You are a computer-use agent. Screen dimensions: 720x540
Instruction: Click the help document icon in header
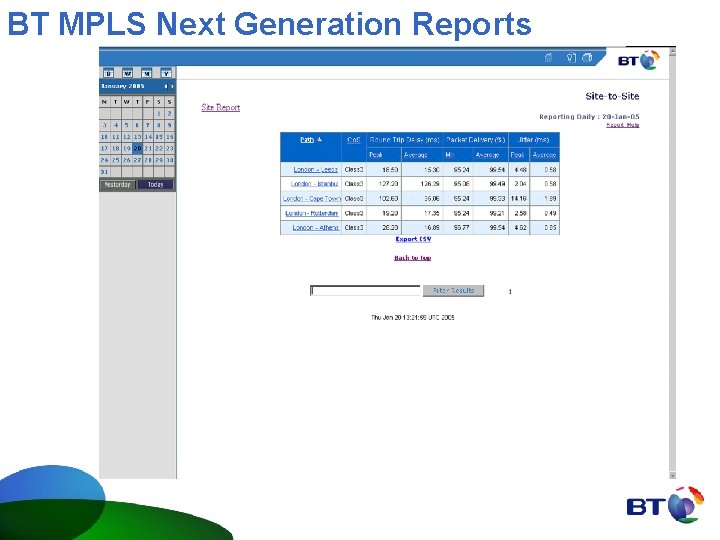(571, 58)
